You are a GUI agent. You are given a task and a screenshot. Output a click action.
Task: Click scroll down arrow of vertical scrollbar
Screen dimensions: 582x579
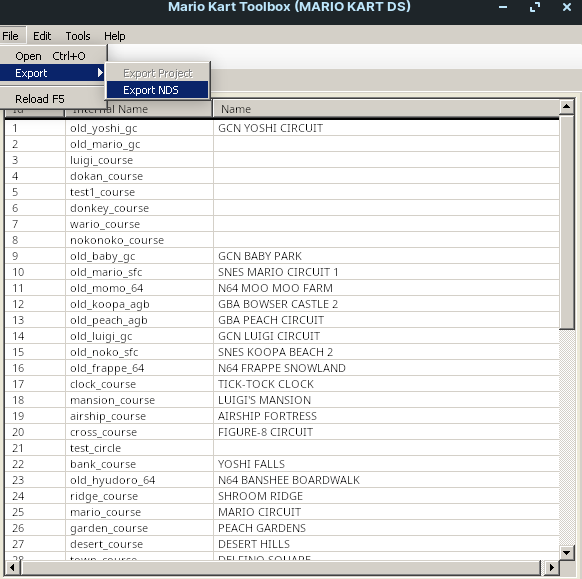(566, 553)
